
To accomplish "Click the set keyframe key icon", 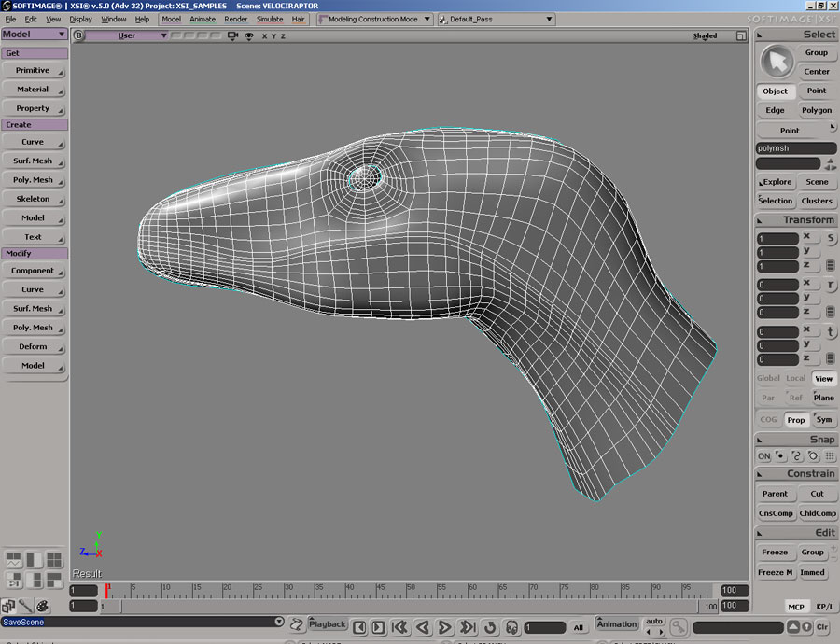I will [679, 626].
